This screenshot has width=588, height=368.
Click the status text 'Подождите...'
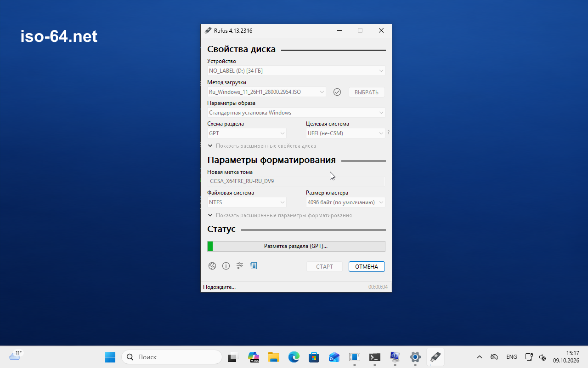220,287
